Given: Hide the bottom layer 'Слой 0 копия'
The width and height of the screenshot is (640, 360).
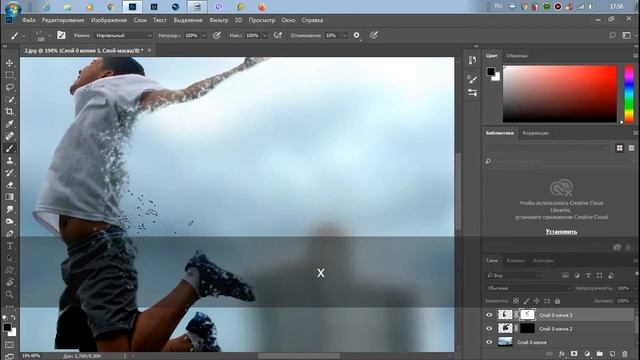Looking at the screenshot, I should 489,342.
